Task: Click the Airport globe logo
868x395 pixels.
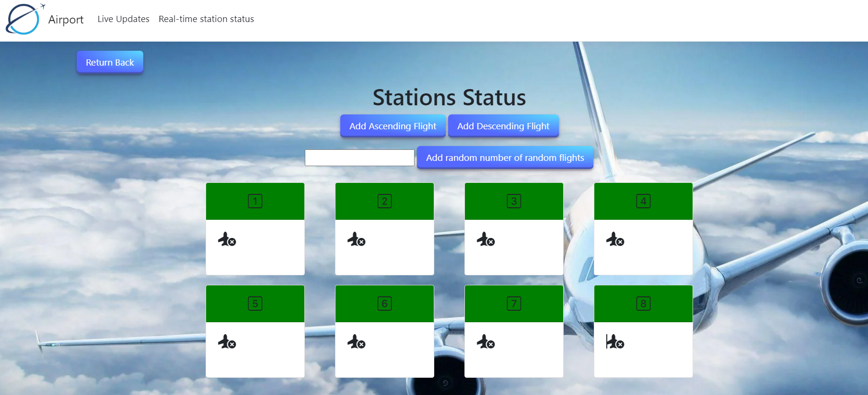Action: tap(25, 19)
